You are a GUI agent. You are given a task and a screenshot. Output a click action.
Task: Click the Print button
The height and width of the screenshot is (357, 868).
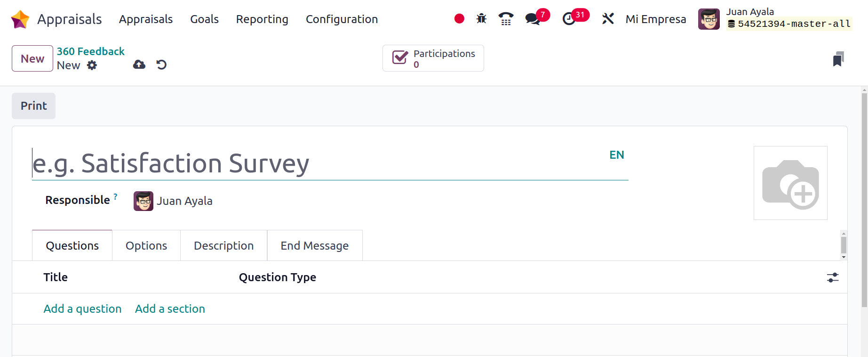(x=33, y=106)
